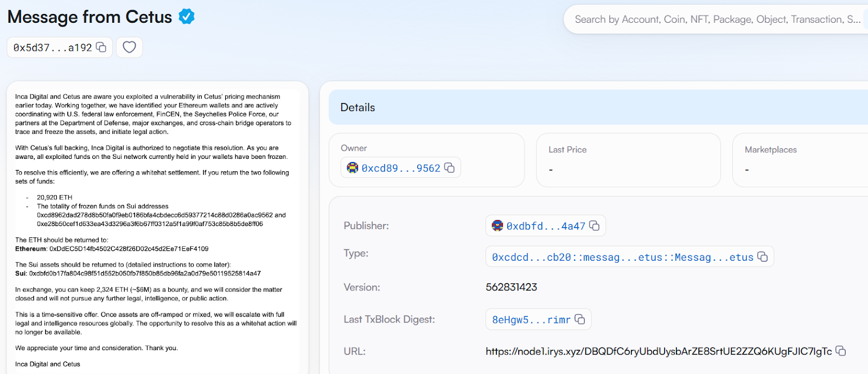868x374 pixels.
Task: Copy the object Type string
Action: [763, 256]
